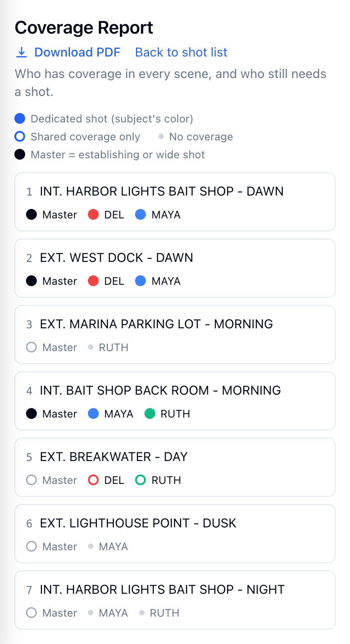Go back to shot list
This screenshot has width=350, height=644.
(x=181, y=52)
